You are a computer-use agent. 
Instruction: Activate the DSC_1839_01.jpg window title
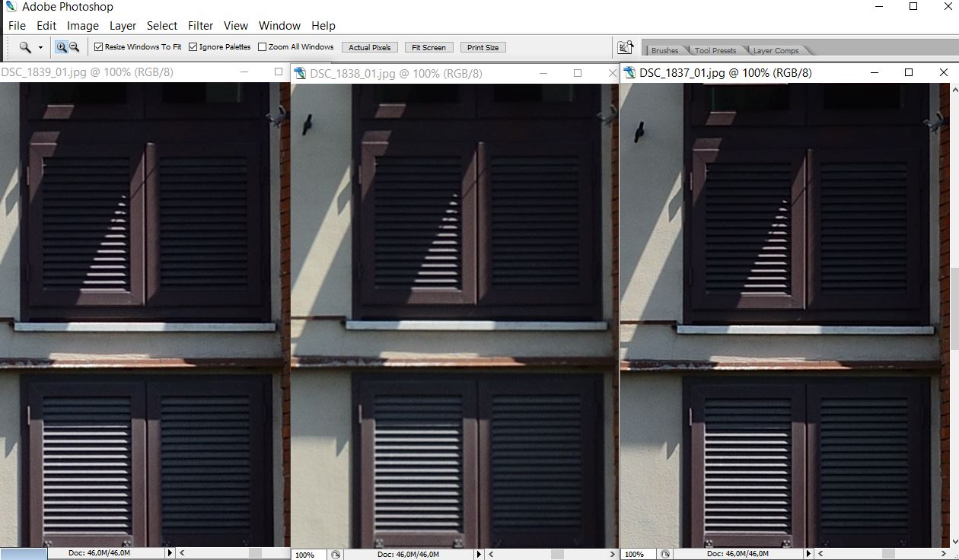[87, 72]
